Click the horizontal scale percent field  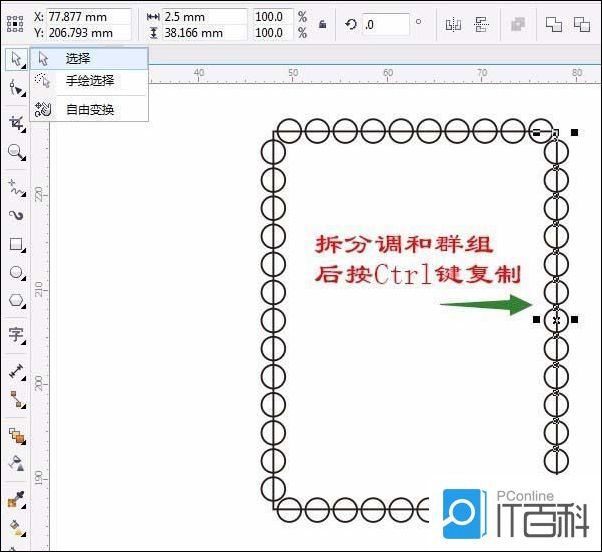point(273,17)
